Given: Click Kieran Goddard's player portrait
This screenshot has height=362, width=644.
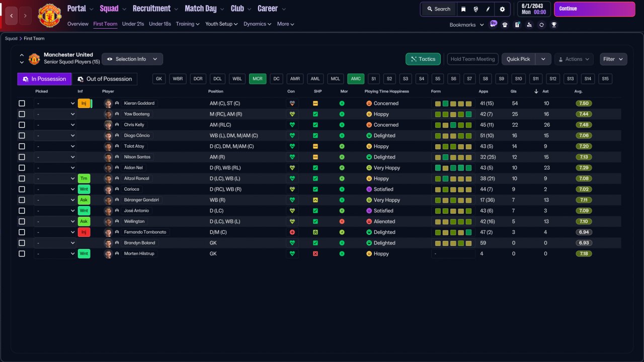Looking at the screenshot, I should (x=108, y=104).
